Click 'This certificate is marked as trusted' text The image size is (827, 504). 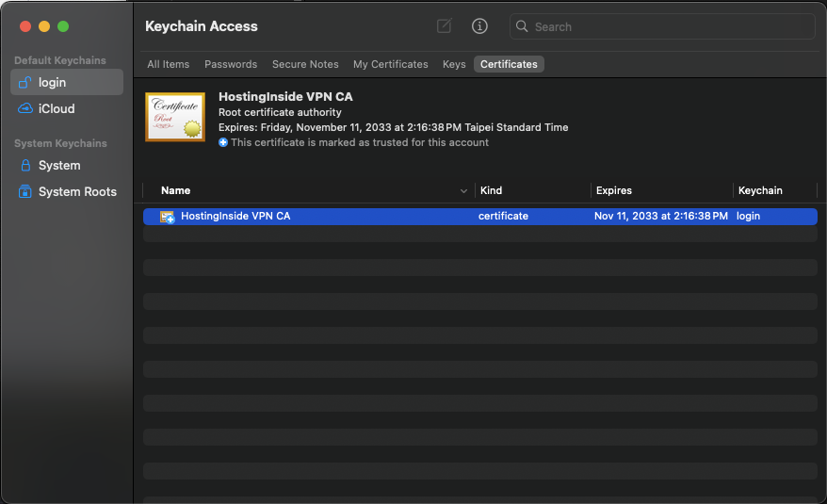pyautogui.click(x=360, y=142)
